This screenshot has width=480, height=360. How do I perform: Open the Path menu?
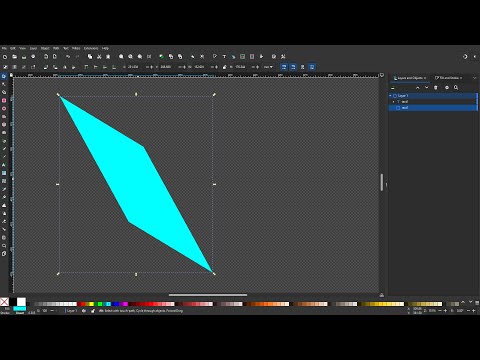[56, 48]
